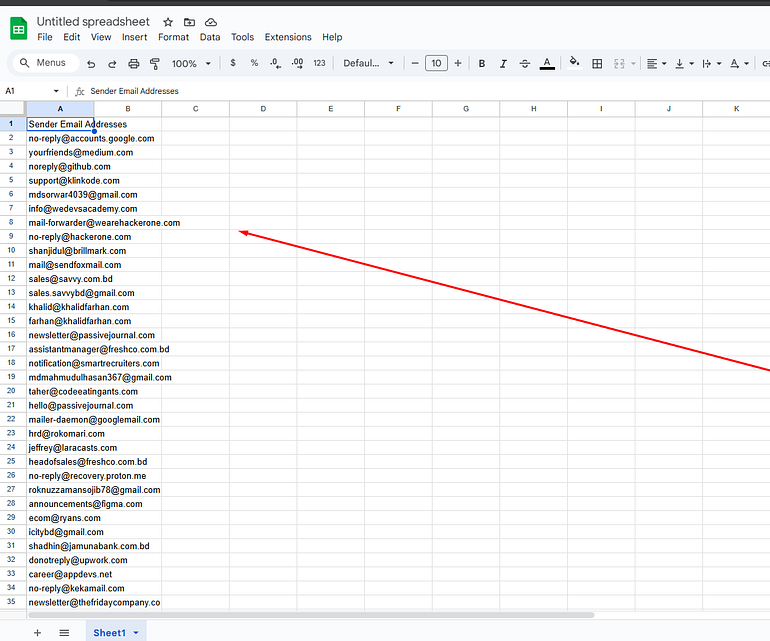Click the Undo arrow
The width and height of the screenshot is (770, 641).
pyautogui.click(x=91, y=63)
